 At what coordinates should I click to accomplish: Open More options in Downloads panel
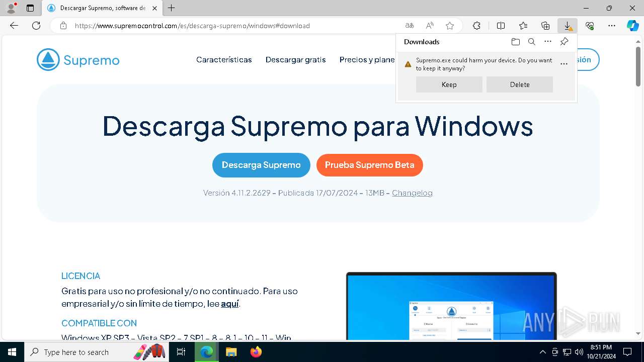[548, 42]
